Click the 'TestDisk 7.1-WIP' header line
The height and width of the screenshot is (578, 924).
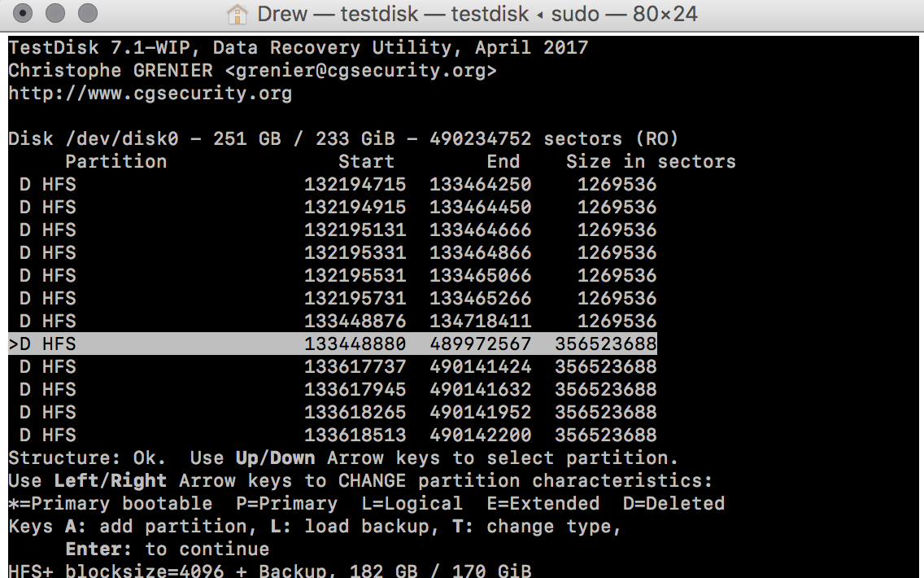(x=299, y=48)
